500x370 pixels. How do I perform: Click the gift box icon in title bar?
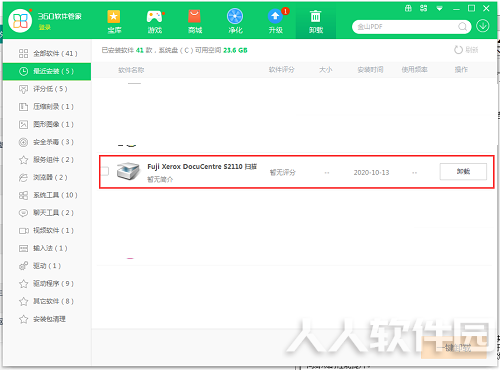pyautogui.click(x=408, y=9)
